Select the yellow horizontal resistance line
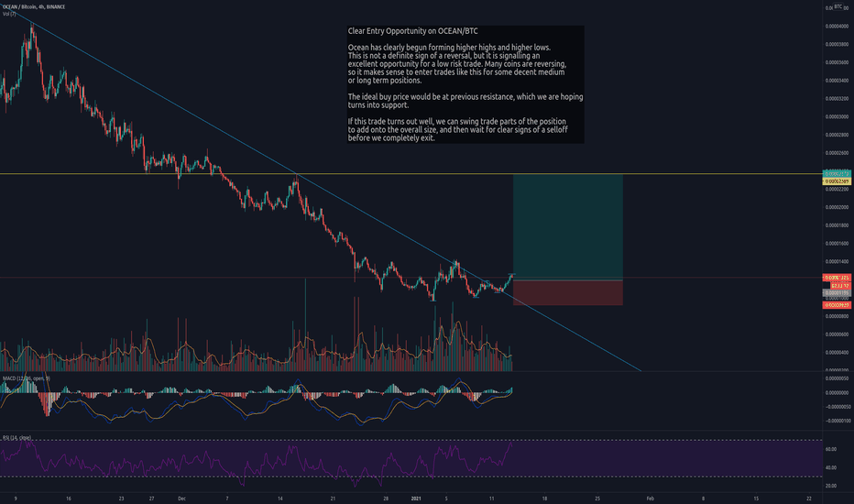Screen dimensions: 854x504 [411, 174]
